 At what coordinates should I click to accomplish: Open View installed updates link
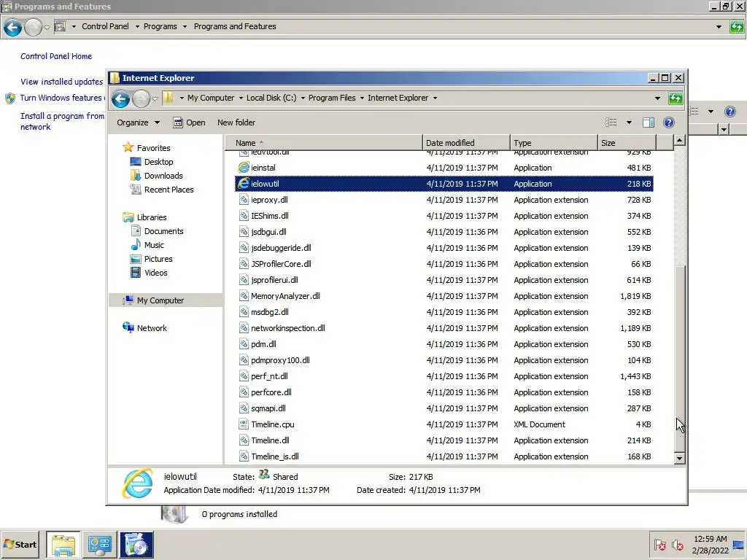tap(61, 82)
